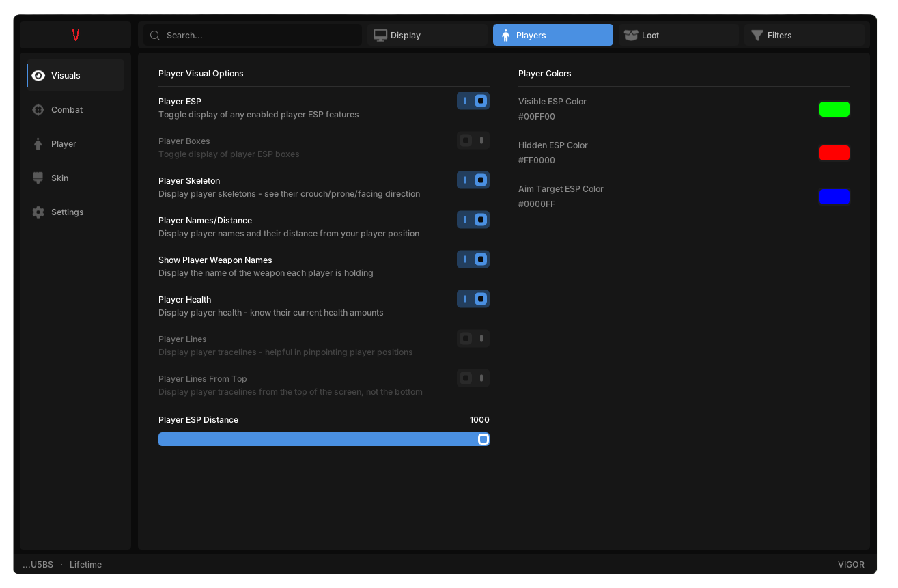898x588 pixels.
Task: Turn on Player Lines From Top
Action: click(x=473, y=378)
